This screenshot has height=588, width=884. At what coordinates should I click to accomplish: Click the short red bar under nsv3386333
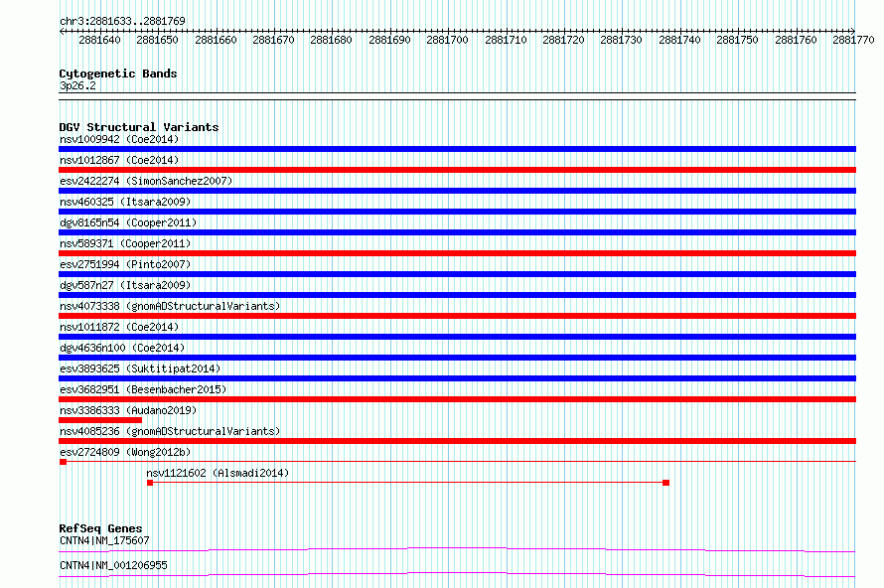[x=100, y=420]
